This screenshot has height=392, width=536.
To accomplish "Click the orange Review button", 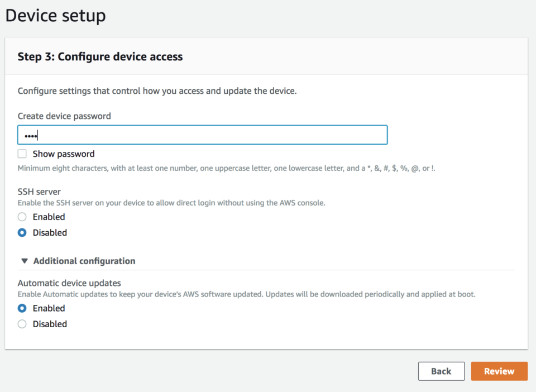I will (499, 371).
